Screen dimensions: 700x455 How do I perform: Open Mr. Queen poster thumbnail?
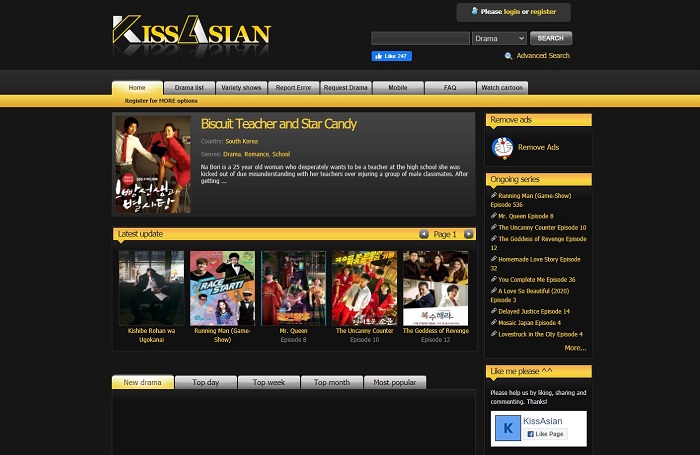pos(293,288)
